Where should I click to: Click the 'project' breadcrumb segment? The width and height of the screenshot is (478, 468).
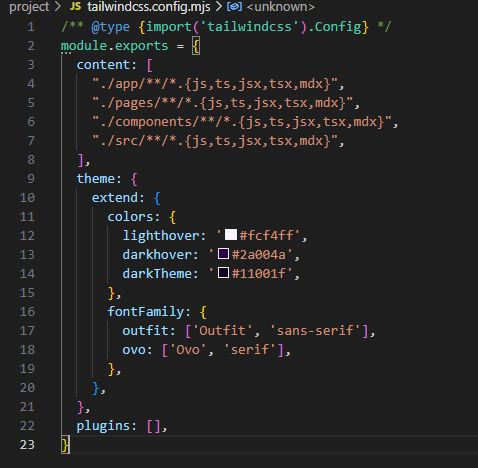29,7
